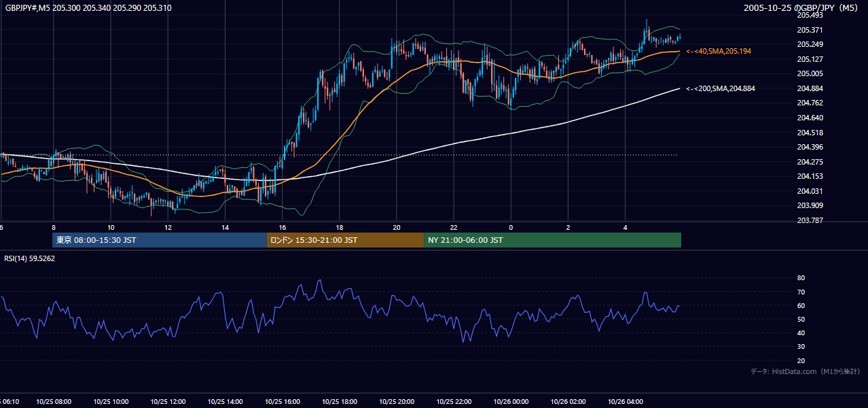868x408 pixels.
Task: Click RSI scale value 40
Action: pyautogui.click(x=801, y=333)
